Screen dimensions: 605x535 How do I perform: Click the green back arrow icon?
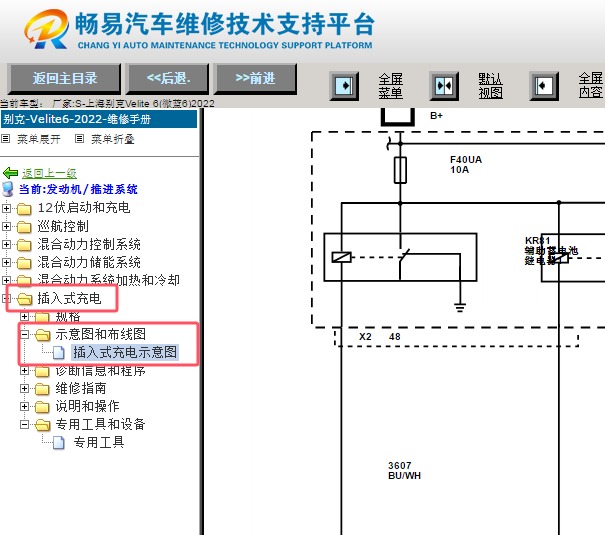[10, 173]
